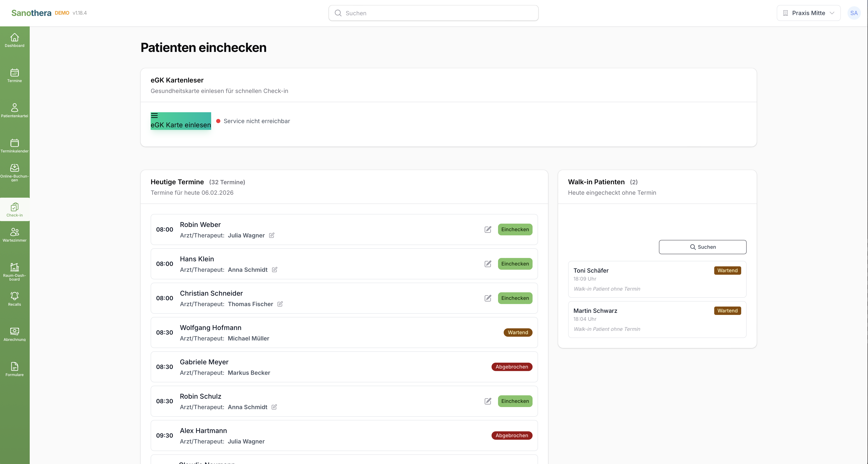Click the '(32 Termine)' count
Screen dimensions: 868x464
coord(227,182)
